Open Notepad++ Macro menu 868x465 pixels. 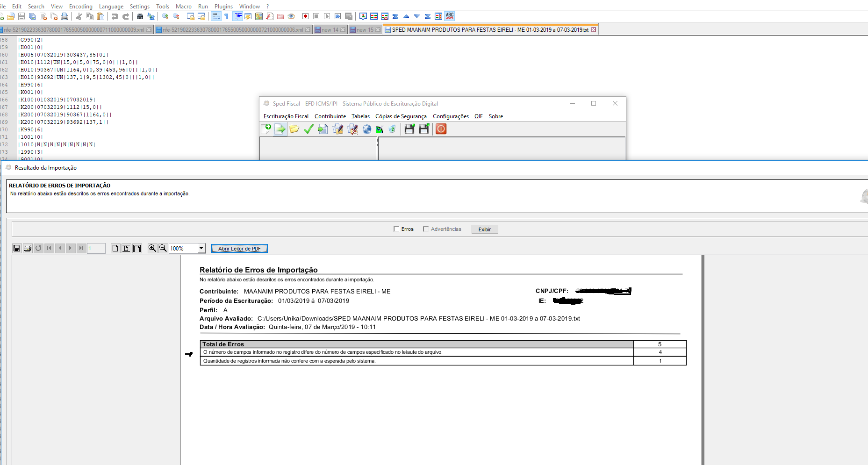tap(184, 7)
